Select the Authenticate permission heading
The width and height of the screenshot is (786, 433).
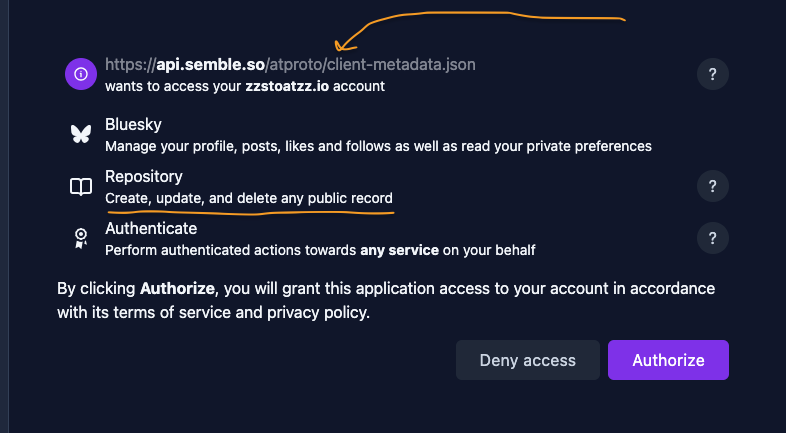pos(150,229)
